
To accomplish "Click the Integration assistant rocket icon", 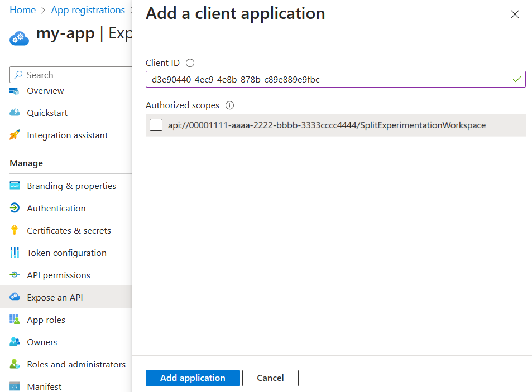I will pos(15,135).
